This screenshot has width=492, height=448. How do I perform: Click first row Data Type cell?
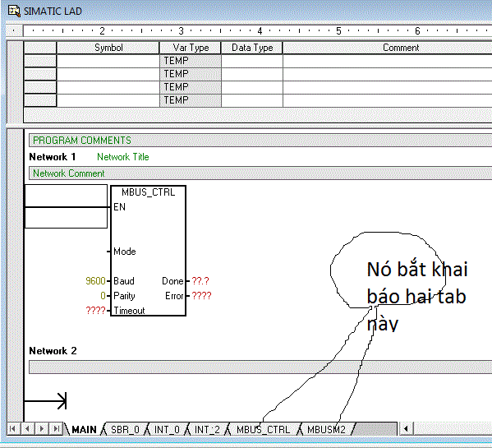(x=252, y=61)
